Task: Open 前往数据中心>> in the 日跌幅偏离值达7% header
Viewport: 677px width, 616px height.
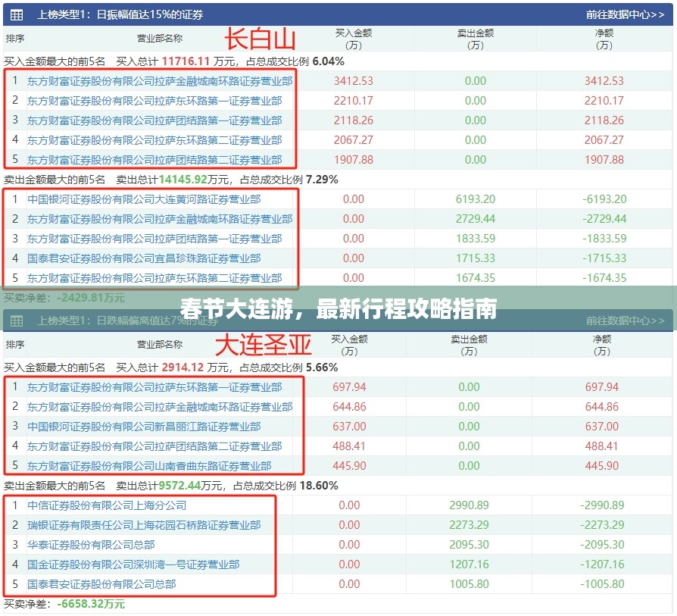Action: click(625, 321)
